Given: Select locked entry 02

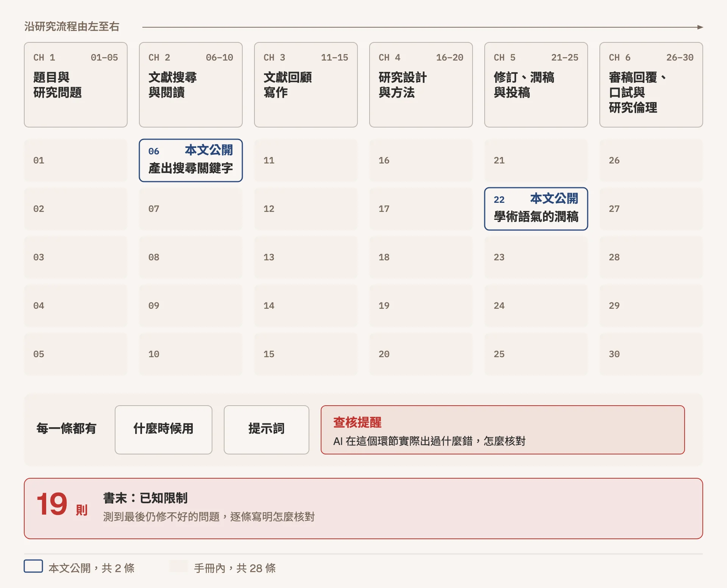Looking at the screenshot, I should [76, 209].
